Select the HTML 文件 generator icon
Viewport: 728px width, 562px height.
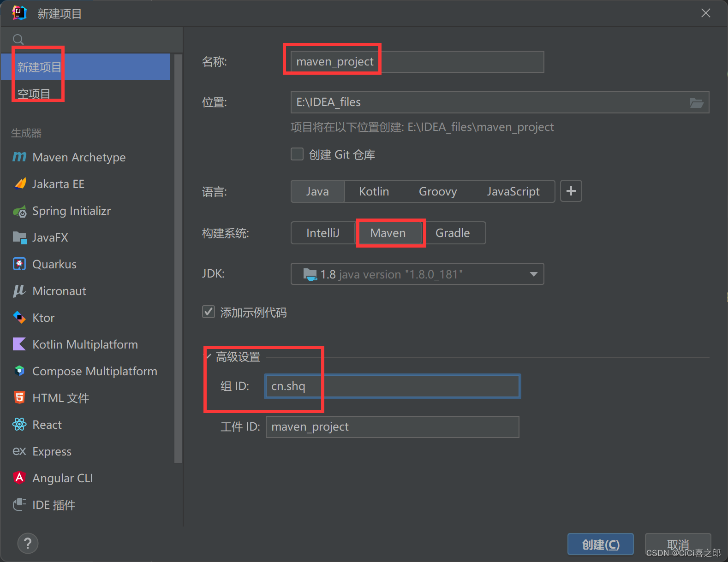19,398
